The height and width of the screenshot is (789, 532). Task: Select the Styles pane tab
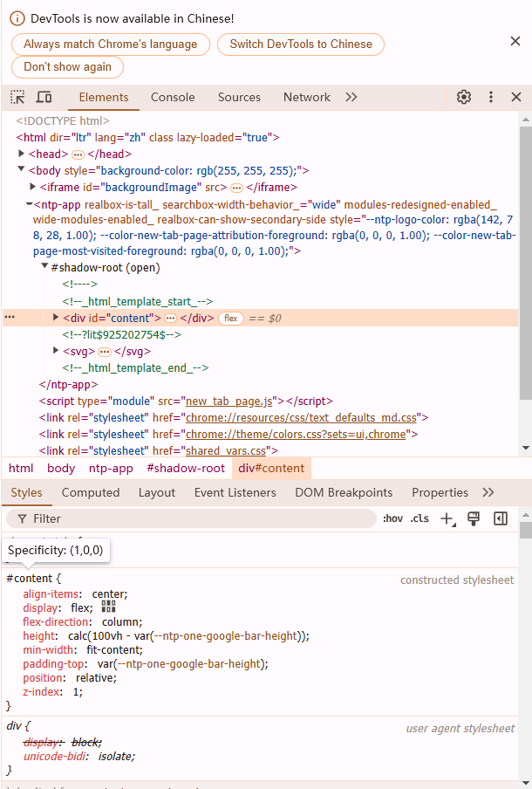point(27,492)
